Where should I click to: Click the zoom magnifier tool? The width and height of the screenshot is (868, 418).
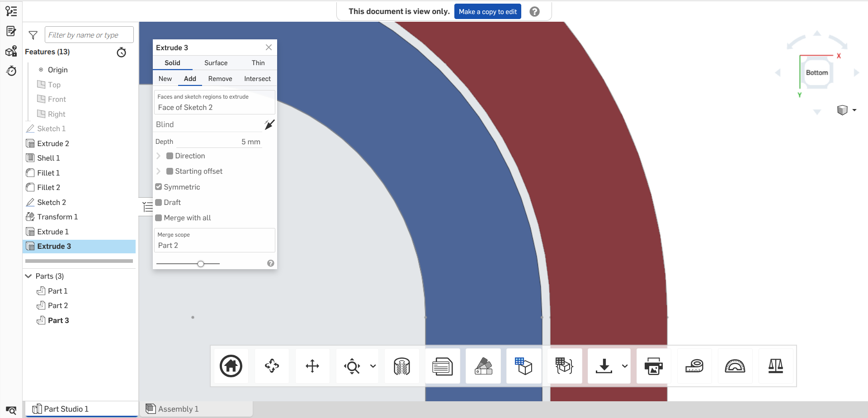click(x=352, y=366)
